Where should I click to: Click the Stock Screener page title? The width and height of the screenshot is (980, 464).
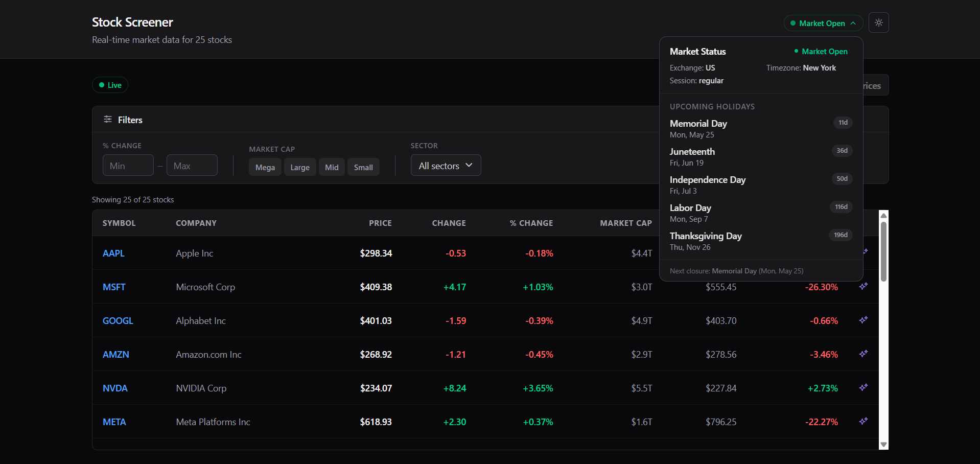(132, 22)
